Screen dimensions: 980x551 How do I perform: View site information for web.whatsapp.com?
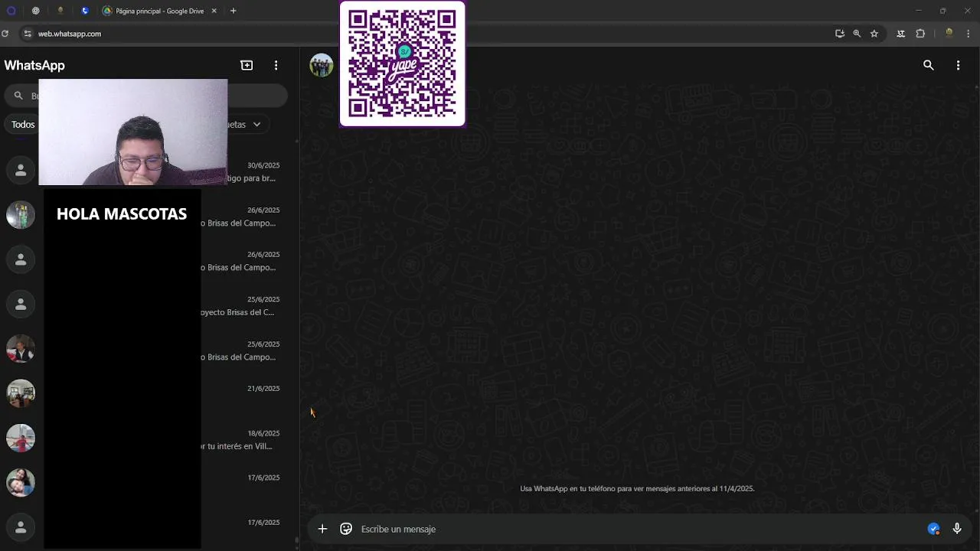[28, 34]
